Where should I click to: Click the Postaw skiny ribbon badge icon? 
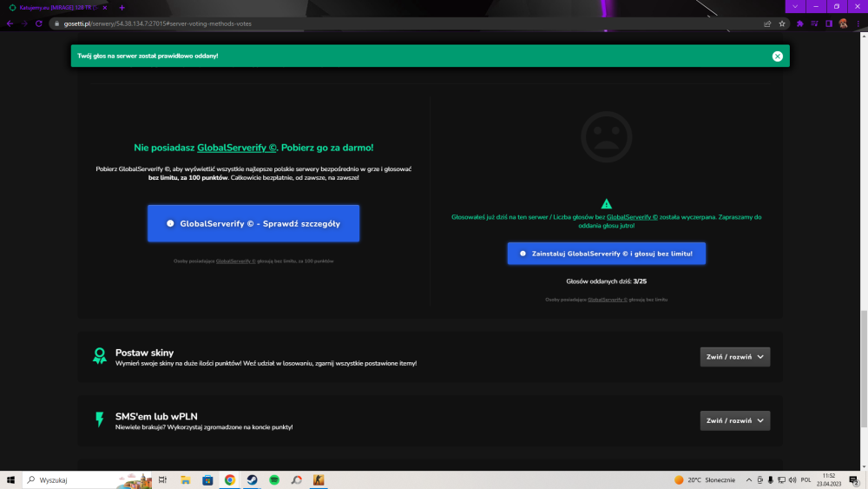click(x=100, y=355)
